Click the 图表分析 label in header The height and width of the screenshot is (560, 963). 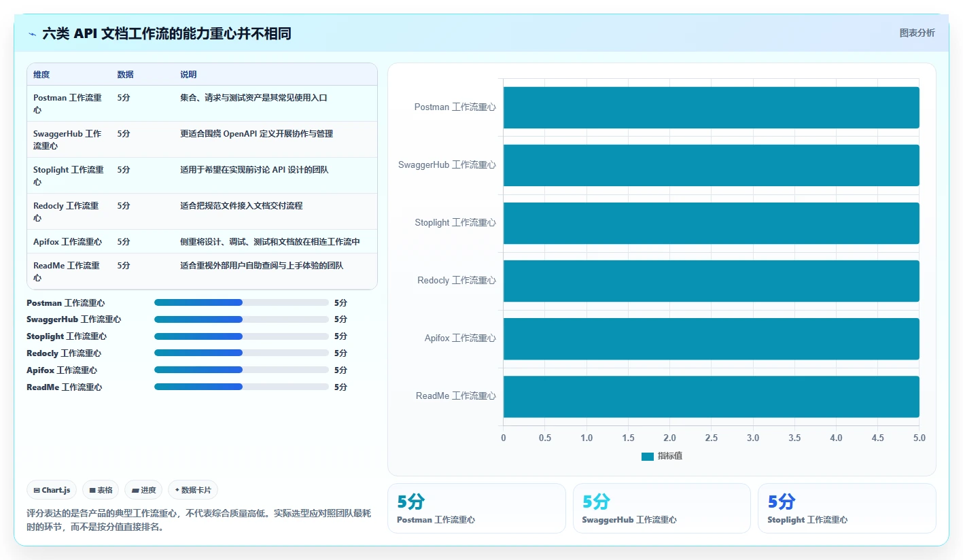(x=917, y=33)
